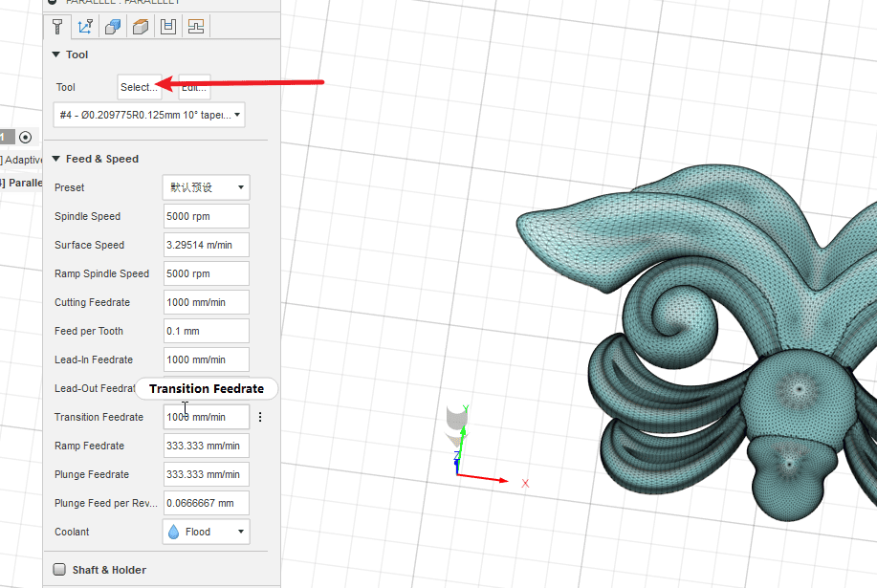
Task: Open the tool selection dropdown showing #4
Action: [x=148, y=116]
